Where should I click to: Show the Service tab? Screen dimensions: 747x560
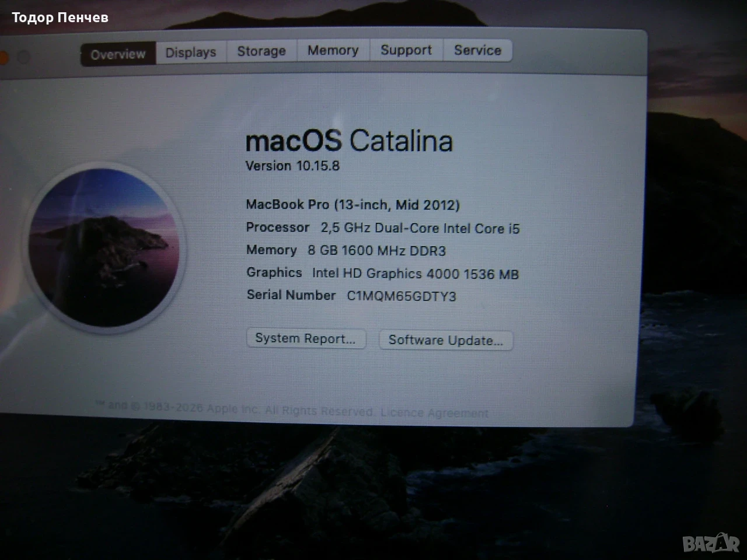477,50
